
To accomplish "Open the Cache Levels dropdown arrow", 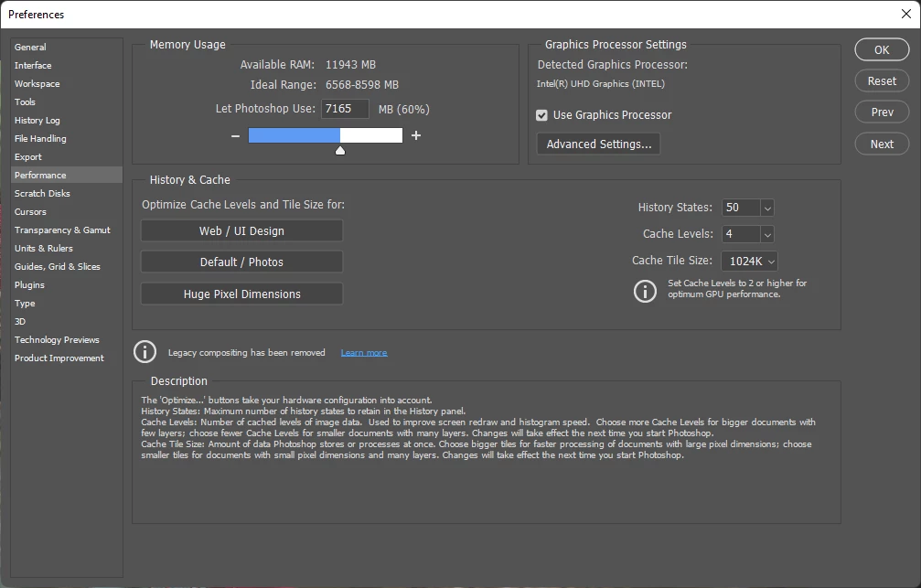I will tap(767, 234).
